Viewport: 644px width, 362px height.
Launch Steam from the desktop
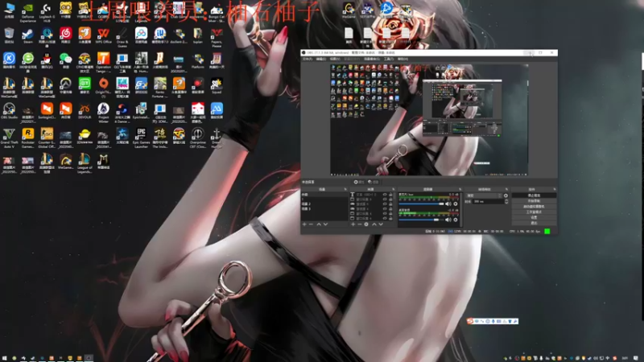pyautogui.click(x=28, y=36)
